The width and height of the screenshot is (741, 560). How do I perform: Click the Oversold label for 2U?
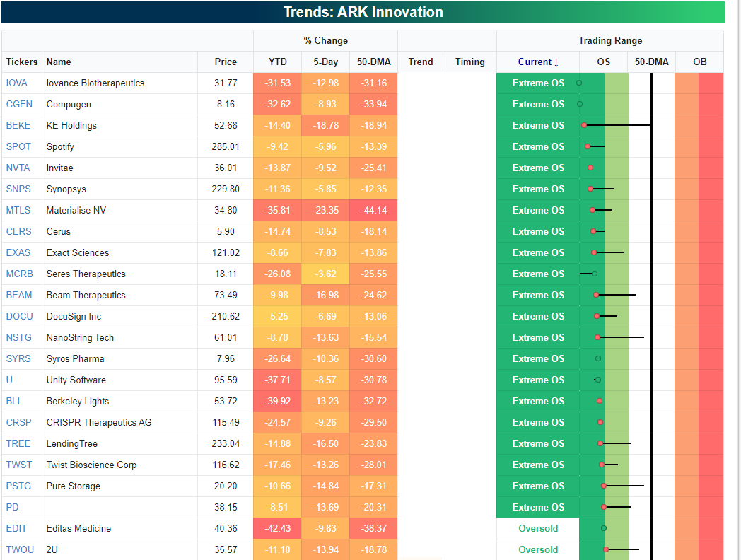538,549
